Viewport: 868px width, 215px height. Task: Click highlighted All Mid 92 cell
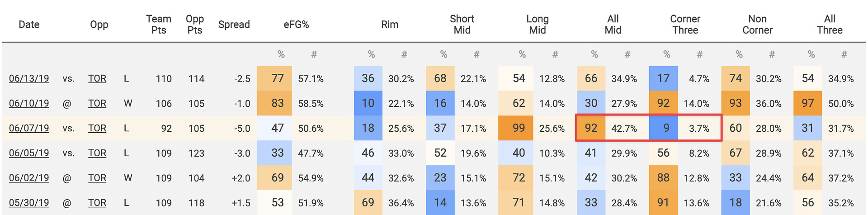click(x=591, y=129)
